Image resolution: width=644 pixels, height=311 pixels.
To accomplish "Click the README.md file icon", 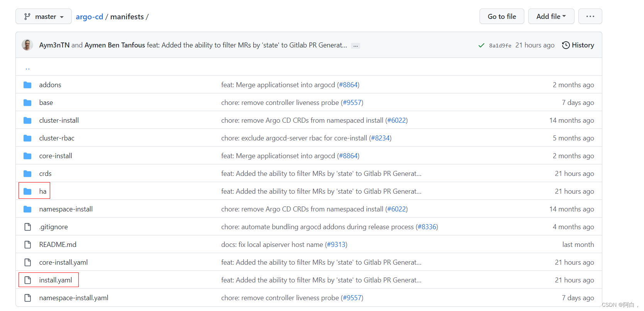I will tap(27, 245).
